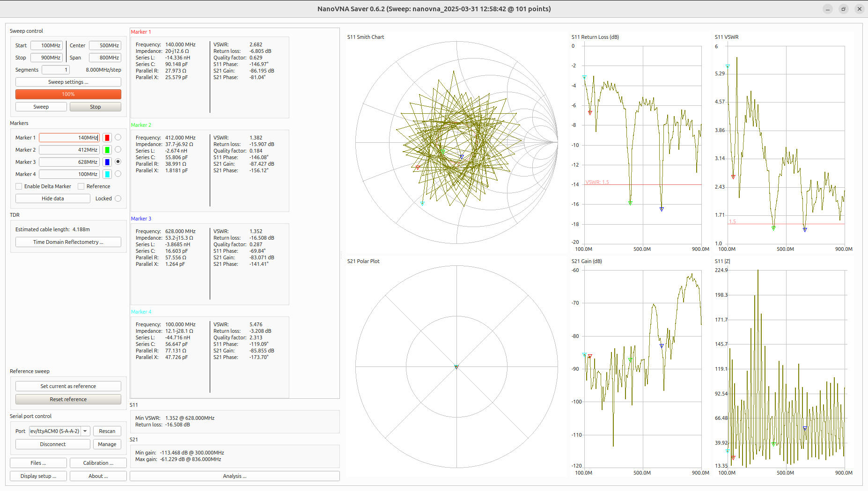The height and width of the screenshot is (491, 868).
Task: Open the Files dialog
Action: click(38, 463)
